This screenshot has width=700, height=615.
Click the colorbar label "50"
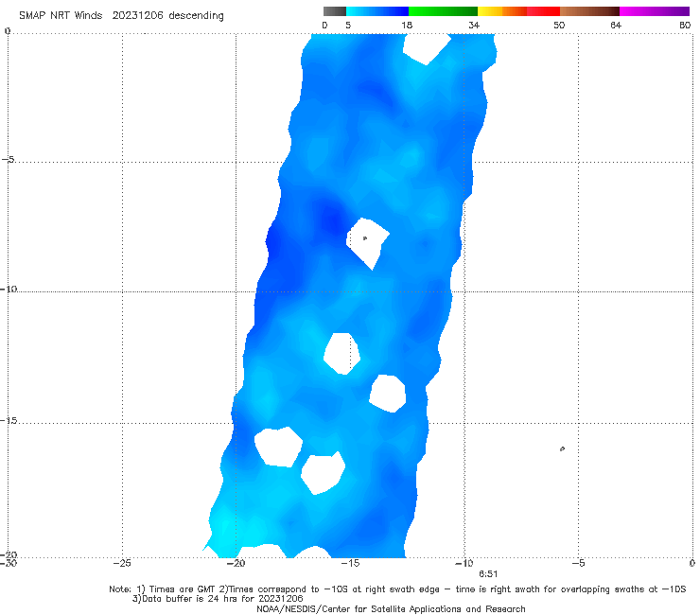[x=559, y=25]
